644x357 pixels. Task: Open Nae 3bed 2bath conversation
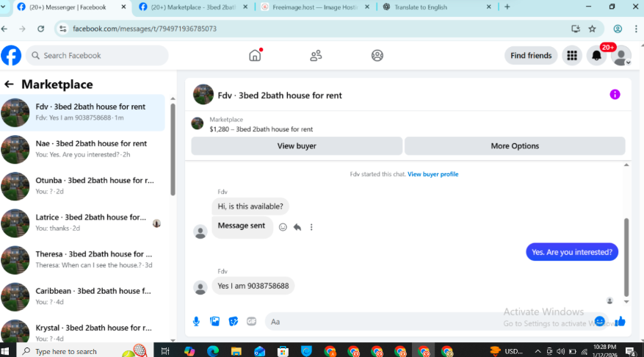[x=82, y=148]
